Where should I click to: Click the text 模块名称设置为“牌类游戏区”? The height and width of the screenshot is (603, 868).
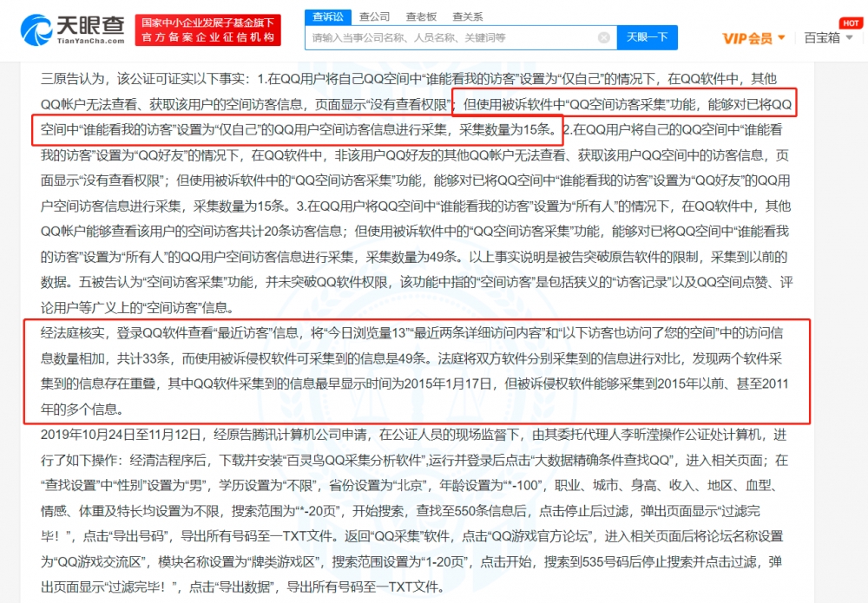point(240,562)
